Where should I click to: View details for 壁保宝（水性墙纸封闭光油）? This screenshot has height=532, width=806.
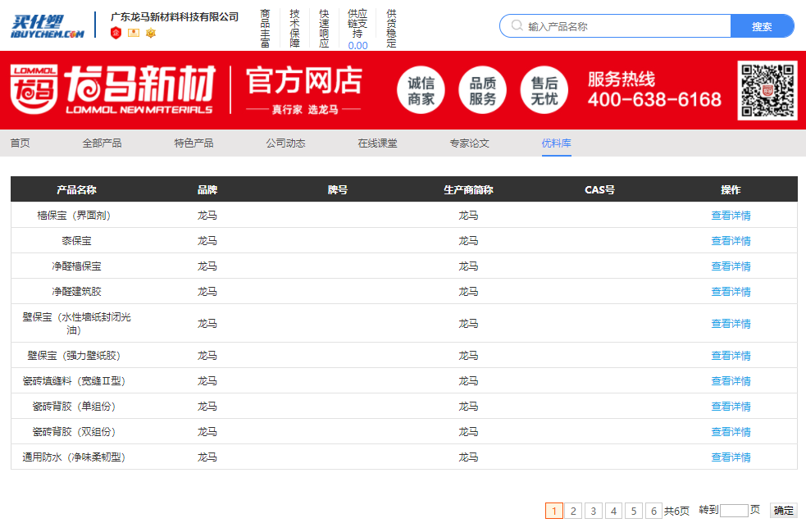pyautogui.click(x=731, y=323)
